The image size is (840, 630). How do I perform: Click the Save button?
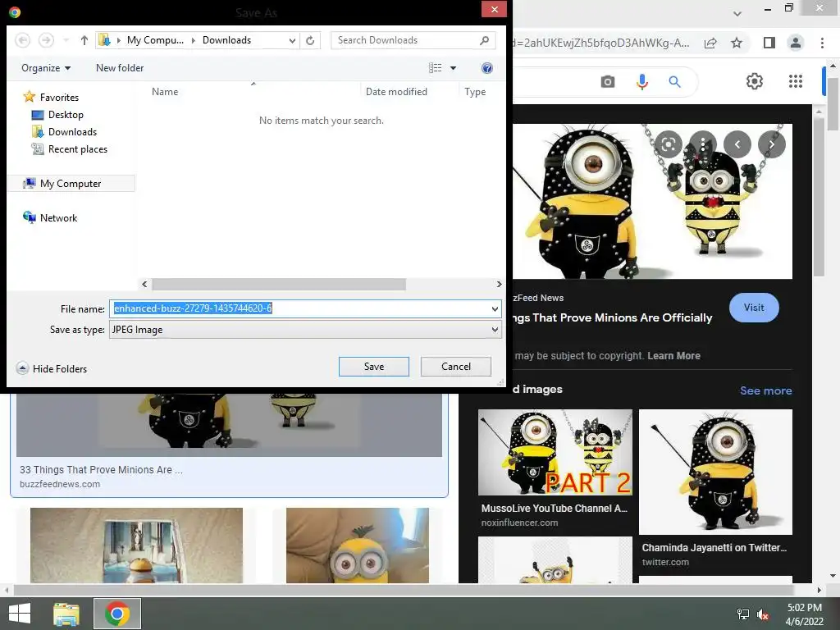click(374, 367)
